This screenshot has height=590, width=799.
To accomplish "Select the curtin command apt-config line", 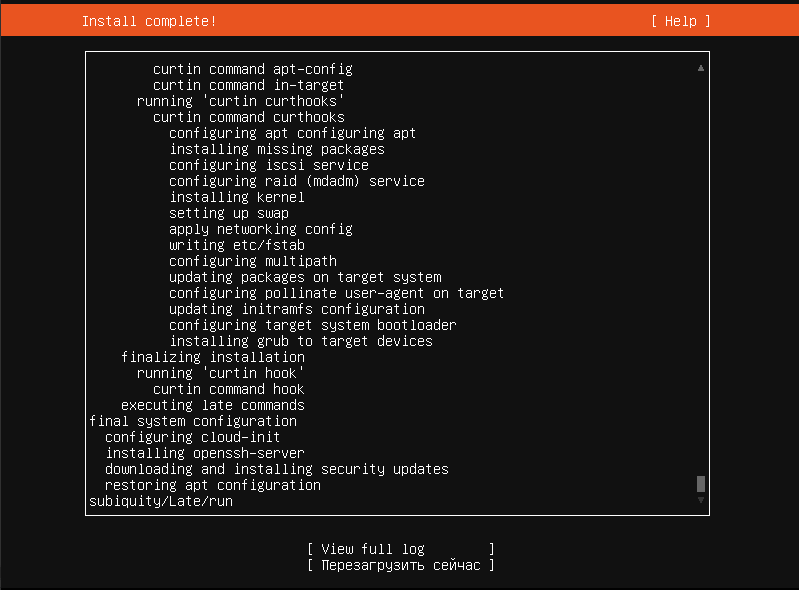I will coord(252,69).
